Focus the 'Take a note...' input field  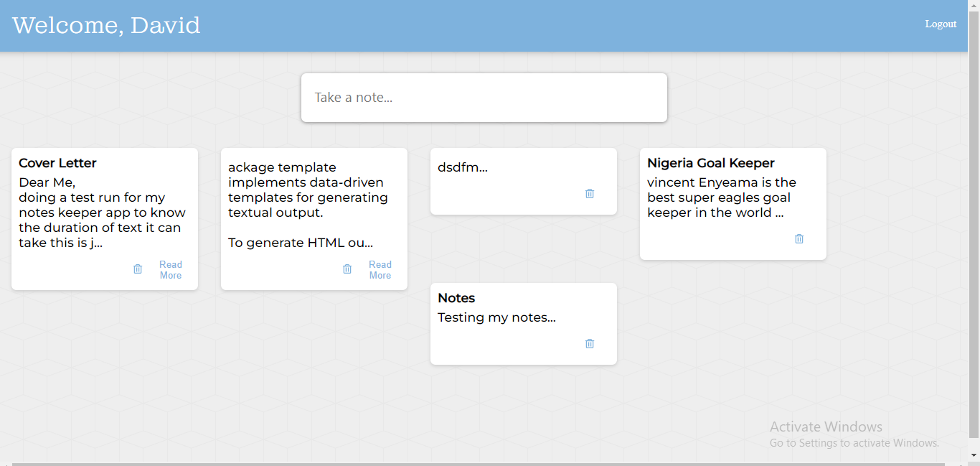(x=484, y=98)
